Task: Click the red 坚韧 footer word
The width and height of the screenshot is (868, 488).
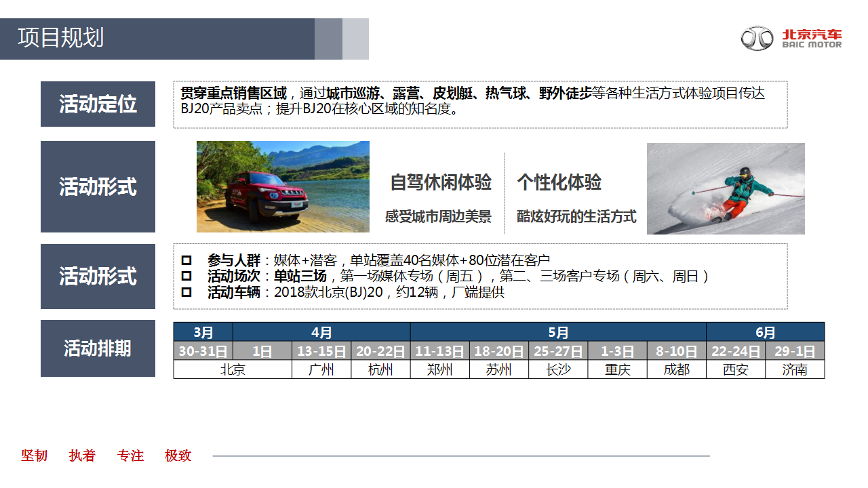Action: (x=35, y=455)
